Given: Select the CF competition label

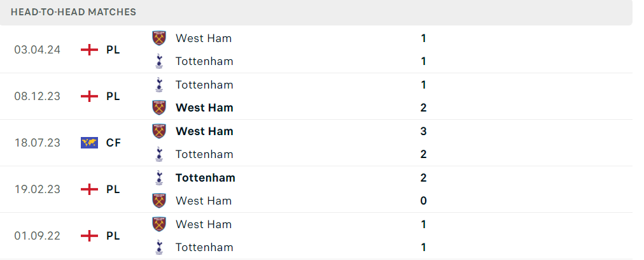Looking at the screenshot, I should click(x=113, y=143).
